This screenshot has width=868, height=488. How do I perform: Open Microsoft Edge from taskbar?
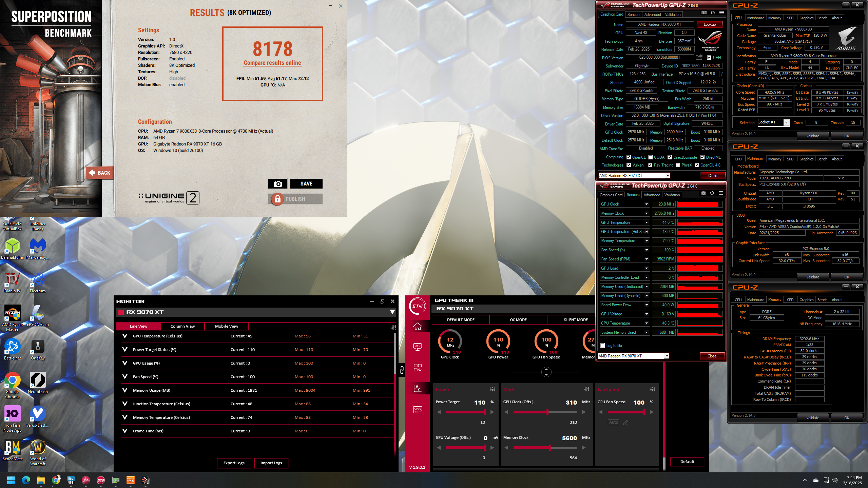[x=26, y=480]
